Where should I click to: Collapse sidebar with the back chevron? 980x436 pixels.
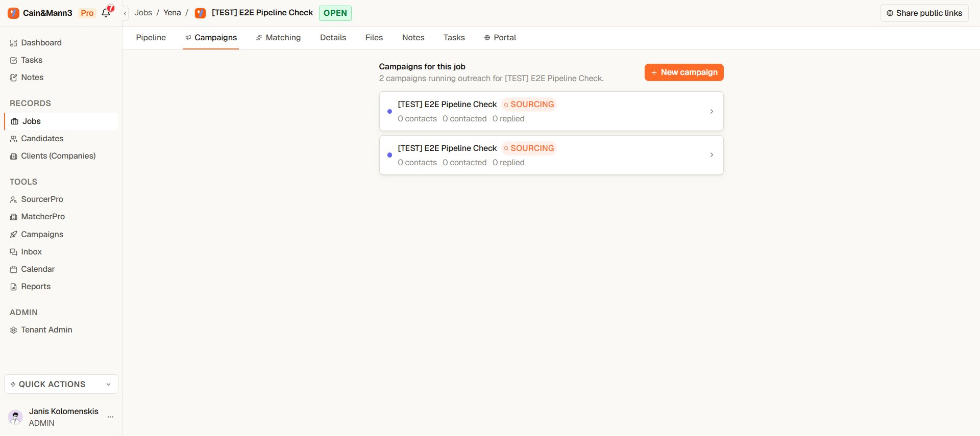coord(125,13)
